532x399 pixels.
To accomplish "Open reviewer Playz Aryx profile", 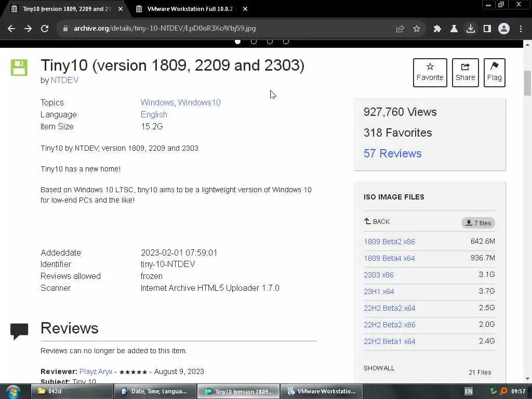I will coord(96,371).
